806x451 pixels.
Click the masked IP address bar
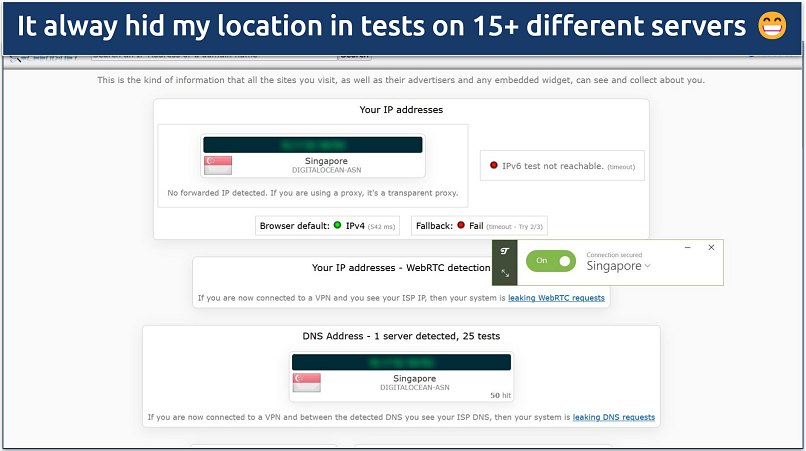tap(312, 145)
